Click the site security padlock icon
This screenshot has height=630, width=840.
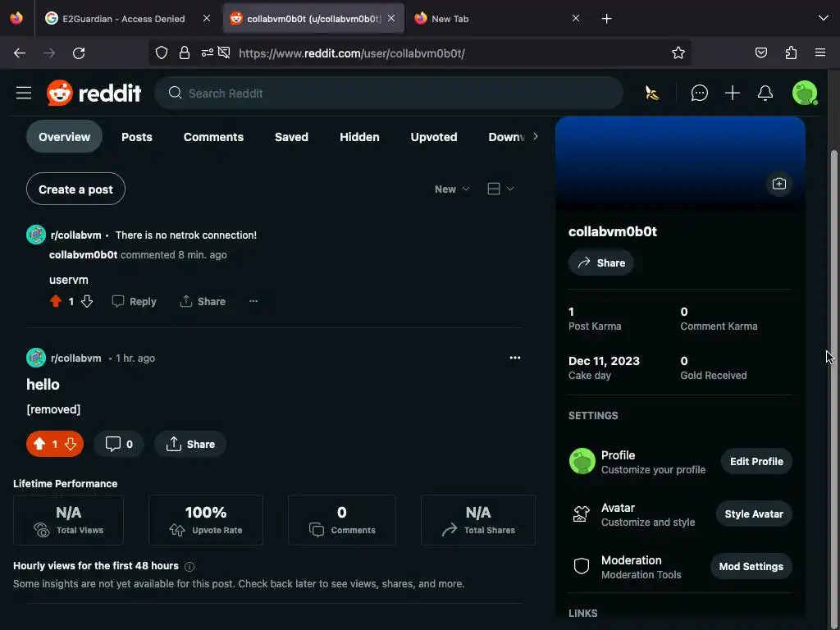pyautogui.click(x=185, y=53)
